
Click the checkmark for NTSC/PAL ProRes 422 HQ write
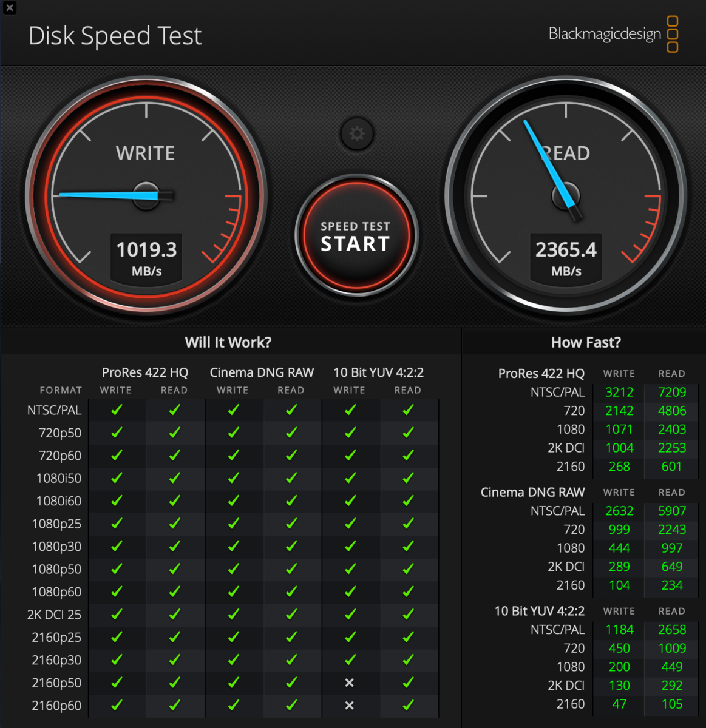tap(117, 410)
